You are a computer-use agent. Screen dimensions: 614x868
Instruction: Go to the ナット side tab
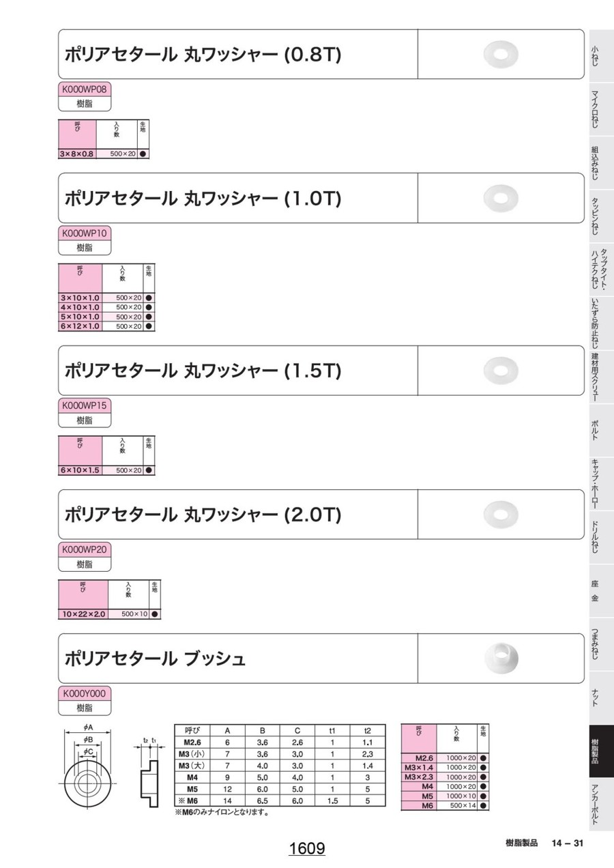[x=595, y=697]
